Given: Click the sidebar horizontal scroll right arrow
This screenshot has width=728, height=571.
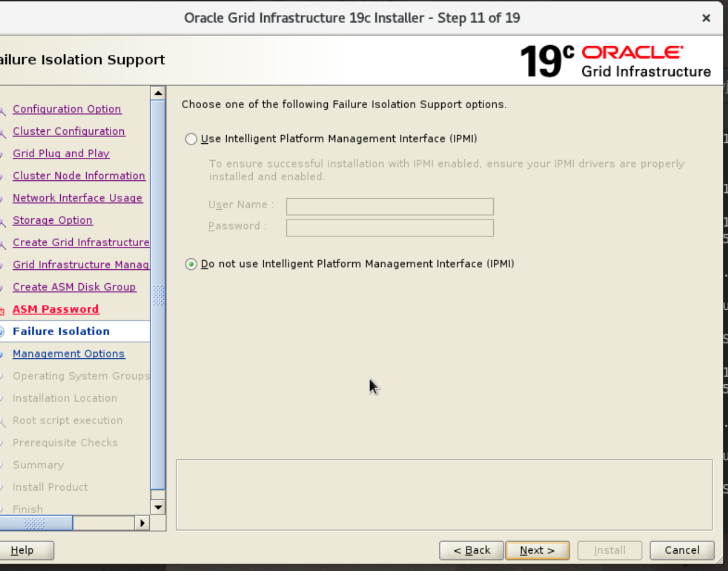Looking at the screenshot, I should (142, 523).
